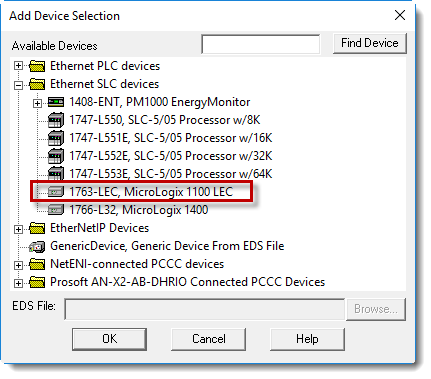
Task: Click the 1766-L32 MicroLogix 1400 device icon
Action: coord(56,210)
